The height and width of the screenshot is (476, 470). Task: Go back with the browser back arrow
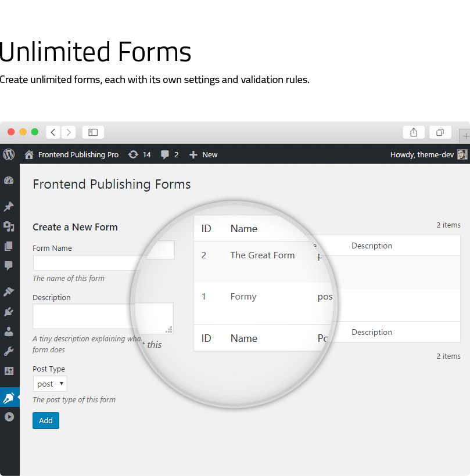[x=53, y=132]
